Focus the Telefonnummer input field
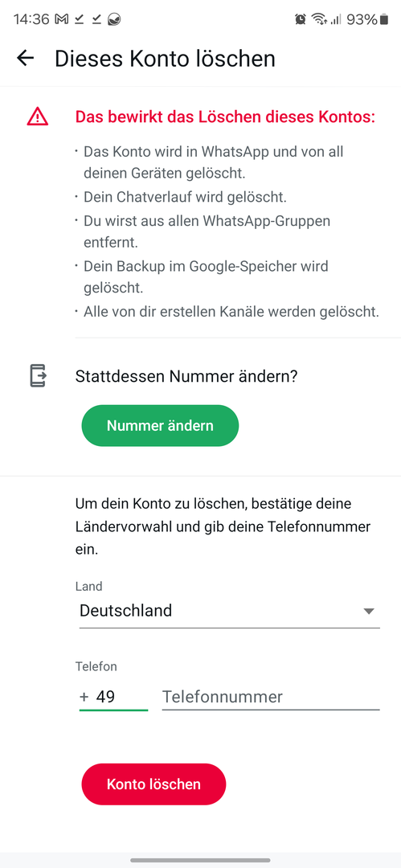The width and height of the screenshot is (401, 868). coord(271,697)
